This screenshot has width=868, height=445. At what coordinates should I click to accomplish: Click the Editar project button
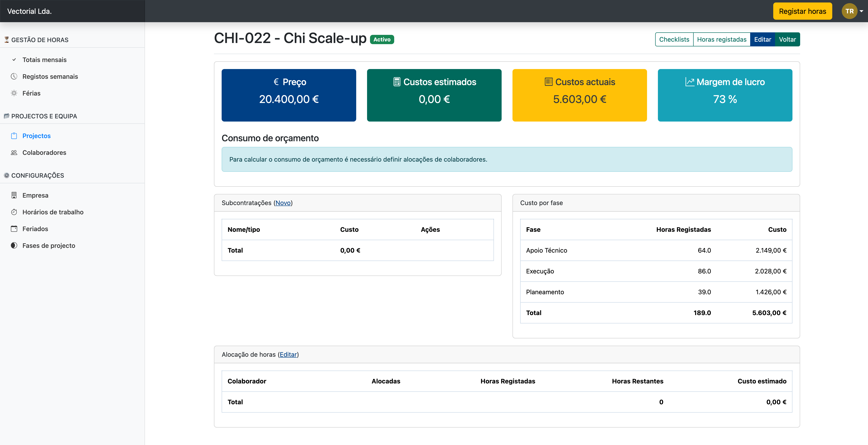click(763, 39)
